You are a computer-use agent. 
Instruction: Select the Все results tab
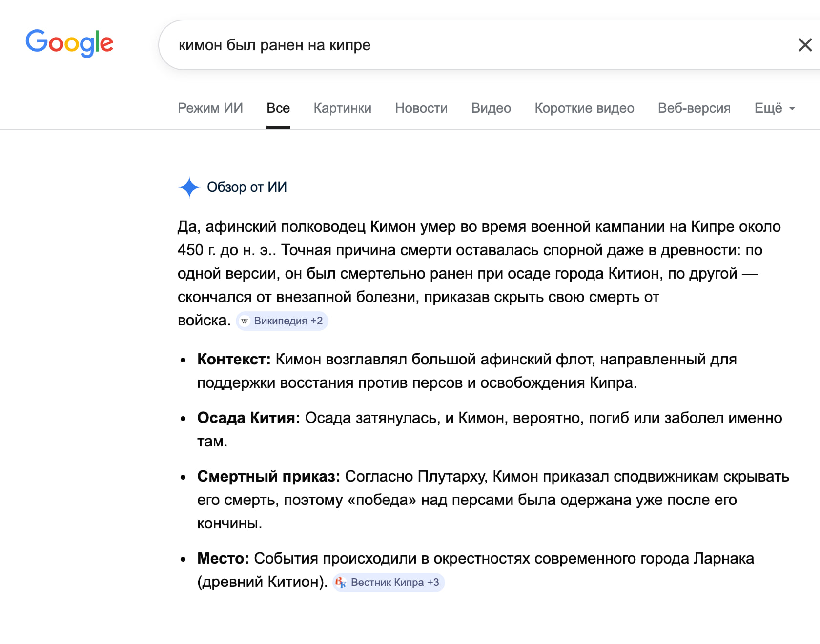tap(278, 108)
